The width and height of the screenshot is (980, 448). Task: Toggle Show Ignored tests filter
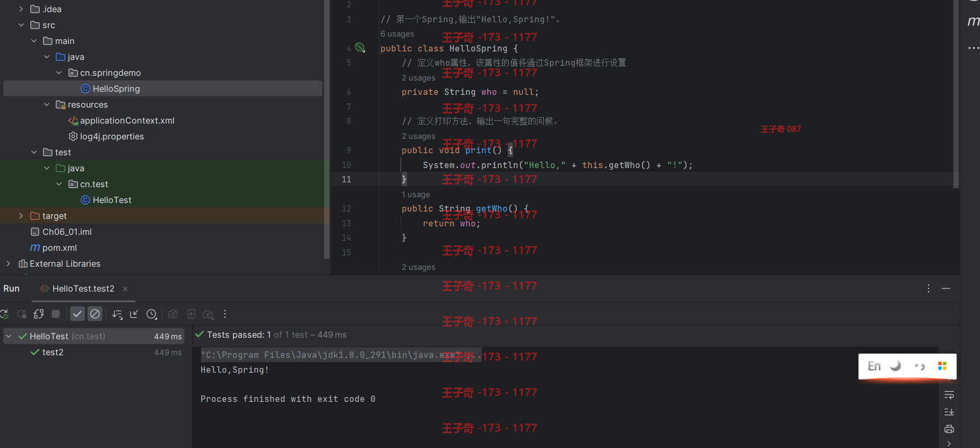click(x=95, y=314)
